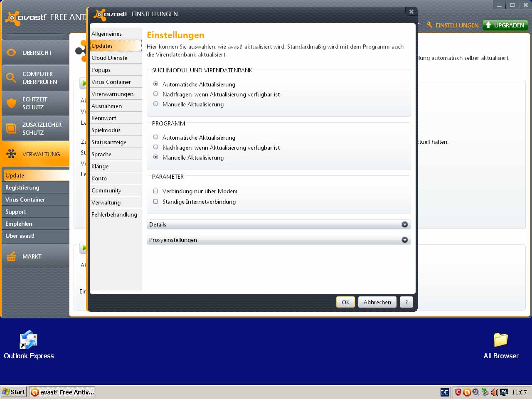Open the Konto settings category
This screenshot has width=532, height=399.
pyautogui.click(x=116, y=178)
